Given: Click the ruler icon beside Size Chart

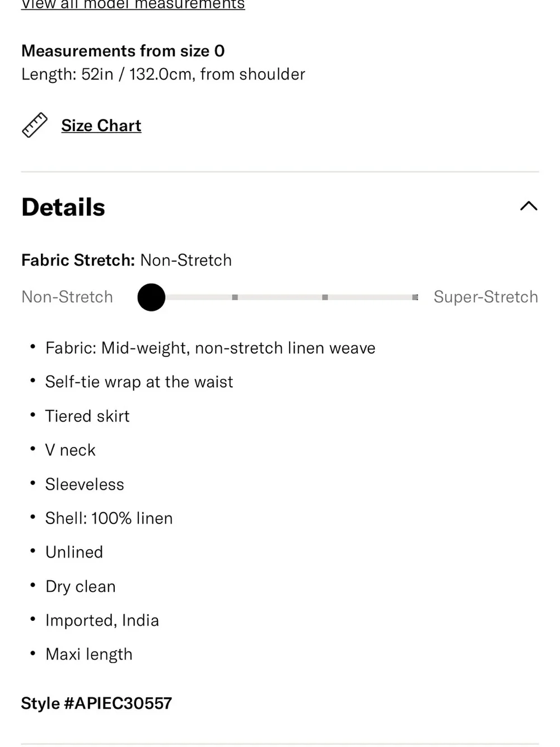Looking at the screenshot, I should pos(35,125).
